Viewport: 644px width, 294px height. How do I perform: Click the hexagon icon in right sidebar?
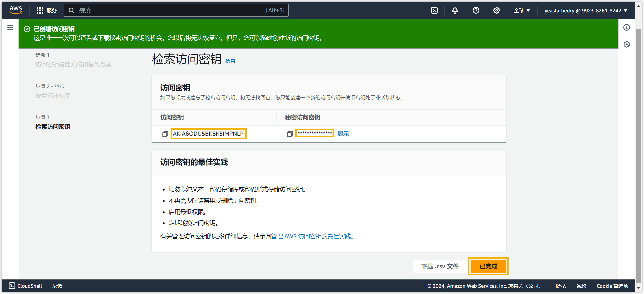click(627, 44)
